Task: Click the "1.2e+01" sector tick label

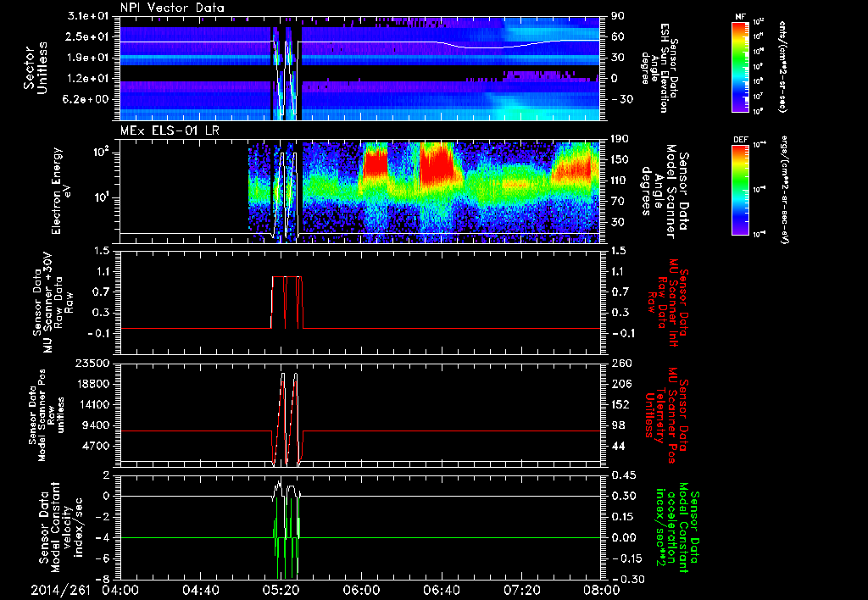Action: point(88,79)
